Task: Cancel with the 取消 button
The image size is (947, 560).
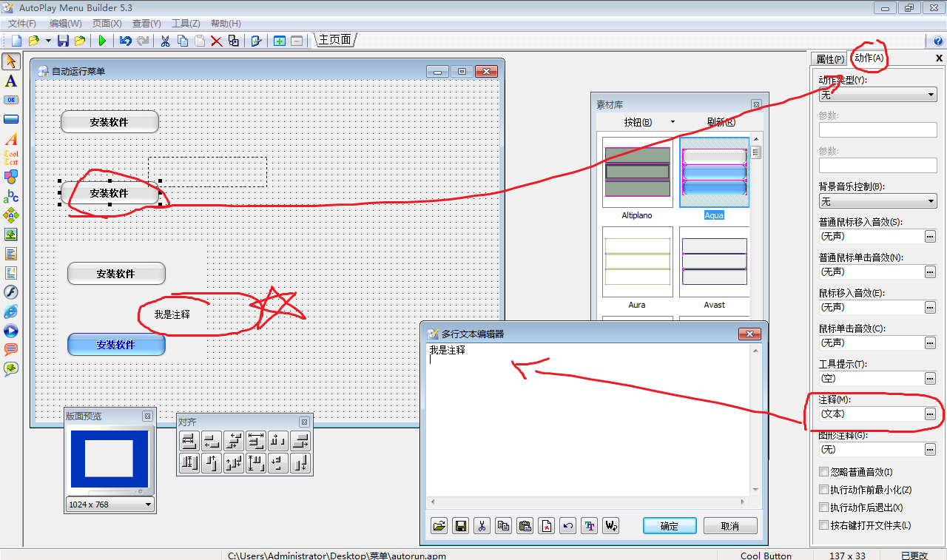Action: point(730,526)
